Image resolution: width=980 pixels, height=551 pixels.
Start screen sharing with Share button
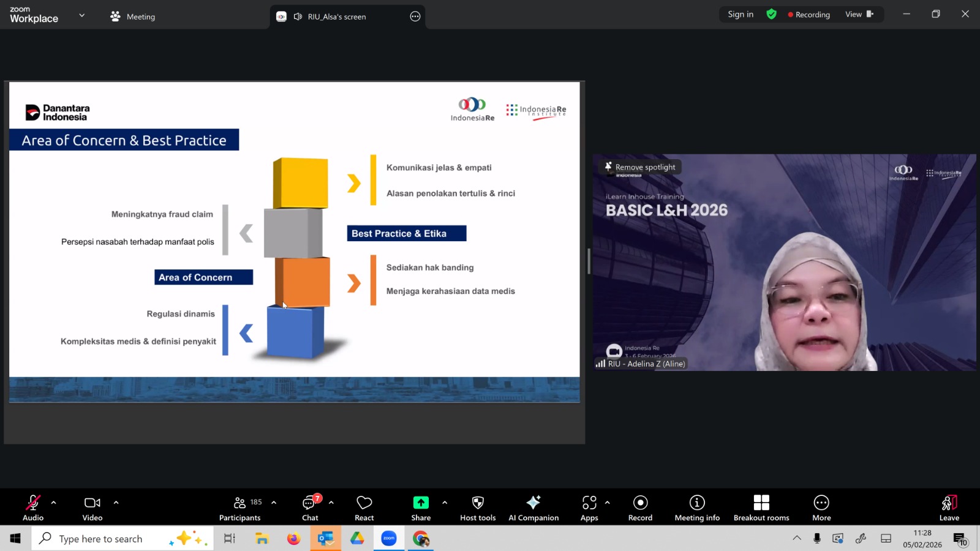421,508
